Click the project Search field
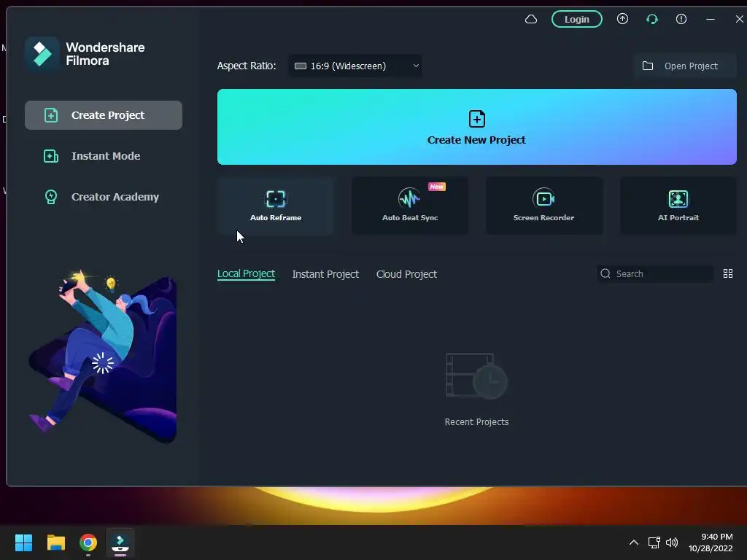This screenshot has height=560, width=747. tap(655, 274)
